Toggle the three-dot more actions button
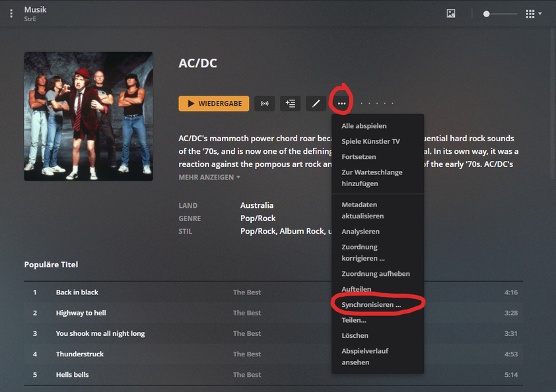The image size is (556, 392). (x=341, y=104)
